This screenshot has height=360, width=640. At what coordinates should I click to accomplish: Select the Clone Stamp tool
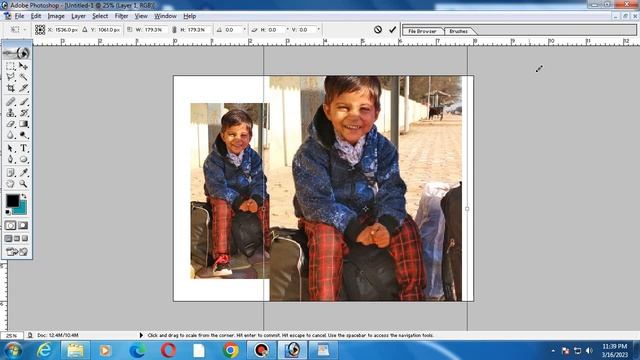(x=11, y=113)
